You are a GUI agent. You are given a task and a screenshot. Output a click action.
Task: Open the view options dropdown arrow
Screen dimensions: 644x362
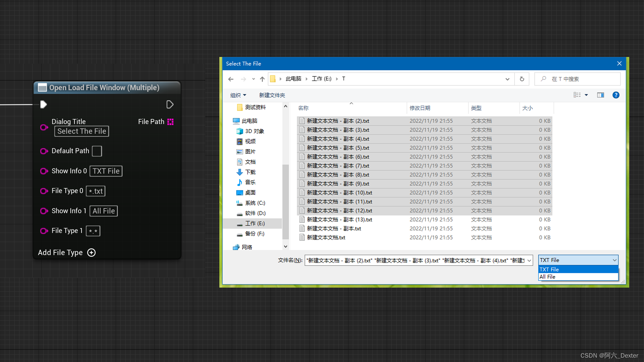coord(586,95)
